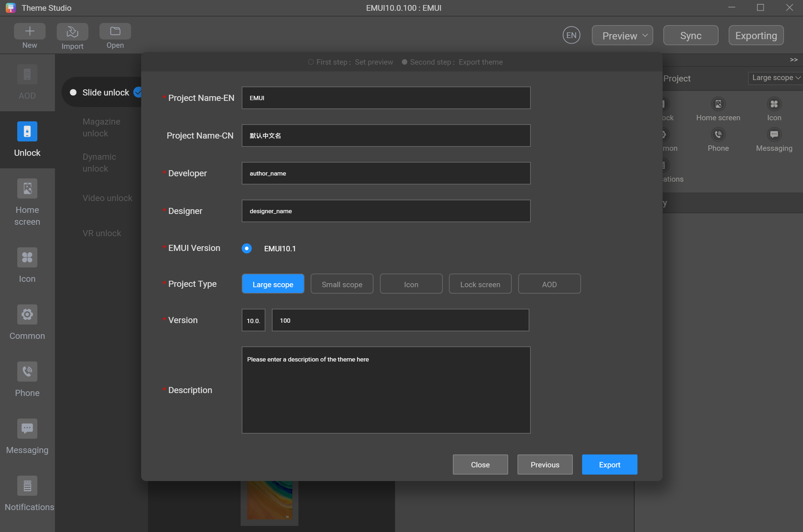Viewport: 803px width, 532px height.
Task: Choose Small scope project type
Action: tap(342, 284)
